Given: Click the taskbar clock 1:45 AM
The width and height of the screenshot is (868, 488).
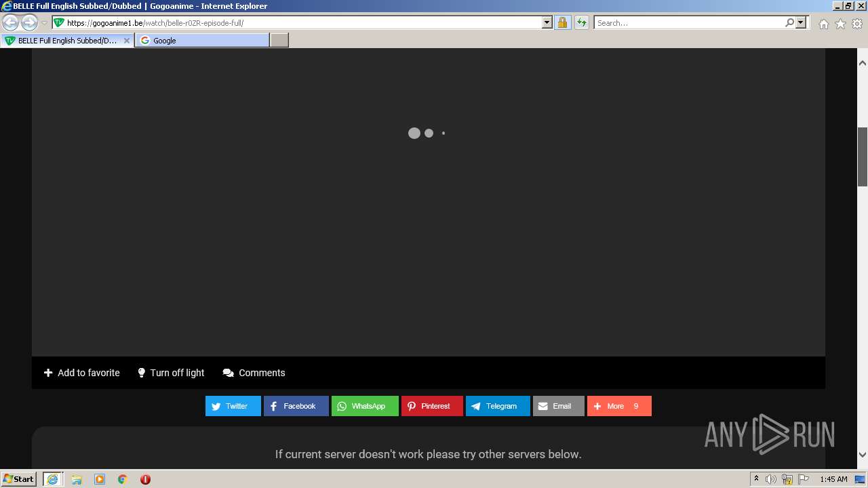Looking at the screenshot, I should pos(833,479).
